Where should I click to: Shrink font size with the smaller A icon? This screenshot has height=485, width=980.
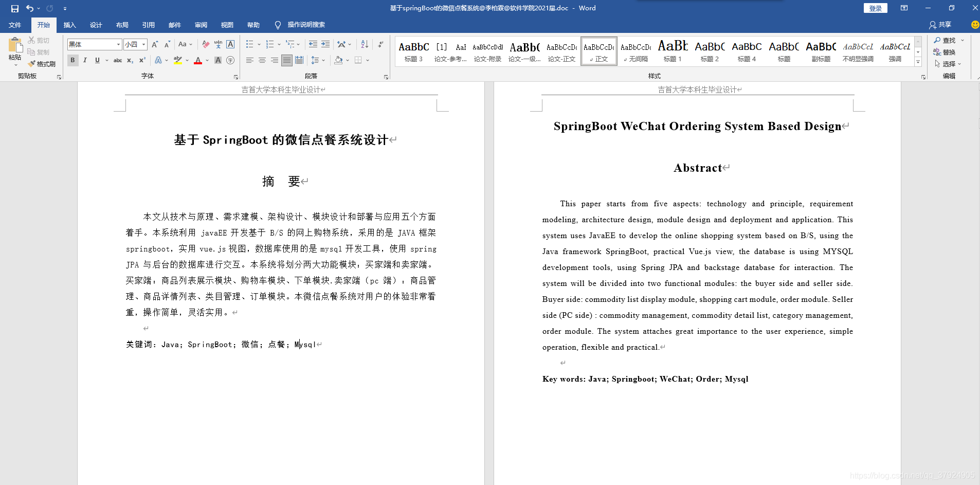tap(167, 44)
